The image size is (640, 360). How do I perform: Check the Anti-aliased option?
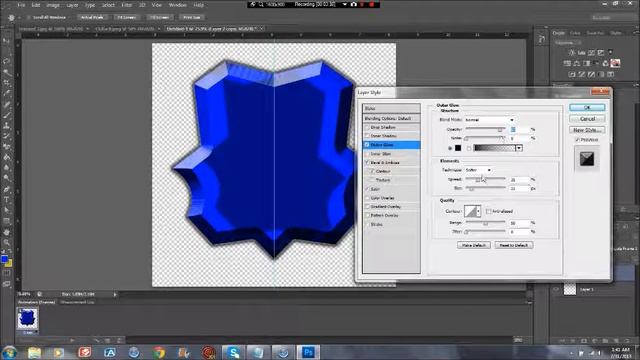(489, 211)
